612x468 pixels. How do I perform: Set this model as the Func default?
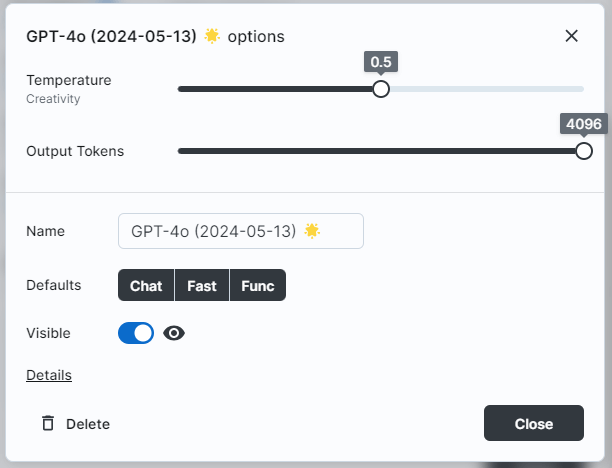[258, 285]
